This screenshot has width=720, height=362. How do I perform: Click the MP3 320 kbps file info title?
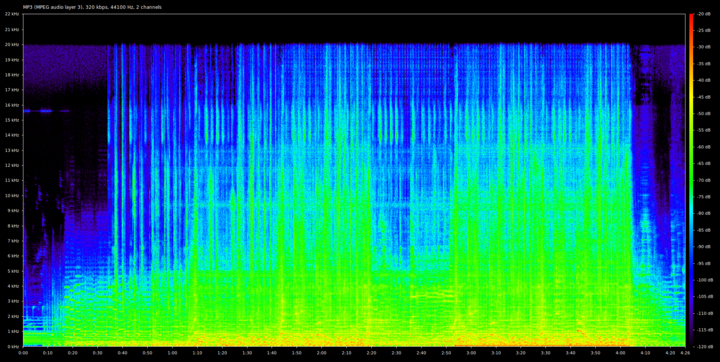pos(92,7)
